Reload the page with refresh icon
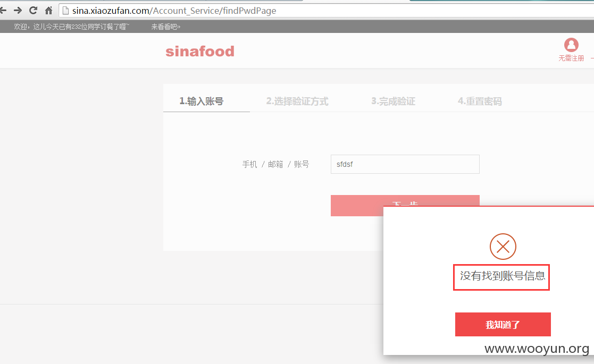Viewport: 594px width, 364px height. tap(34, 10)
